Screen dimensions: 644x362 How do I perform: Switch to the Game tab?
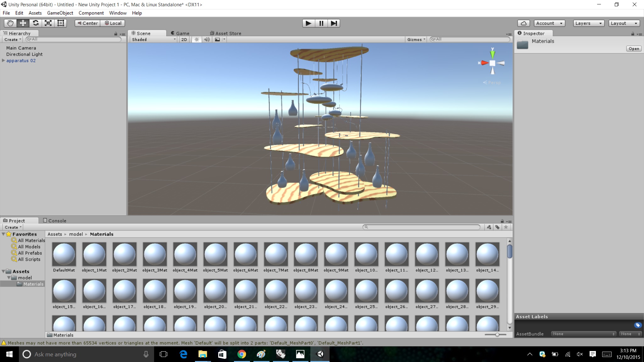(181, 33)
